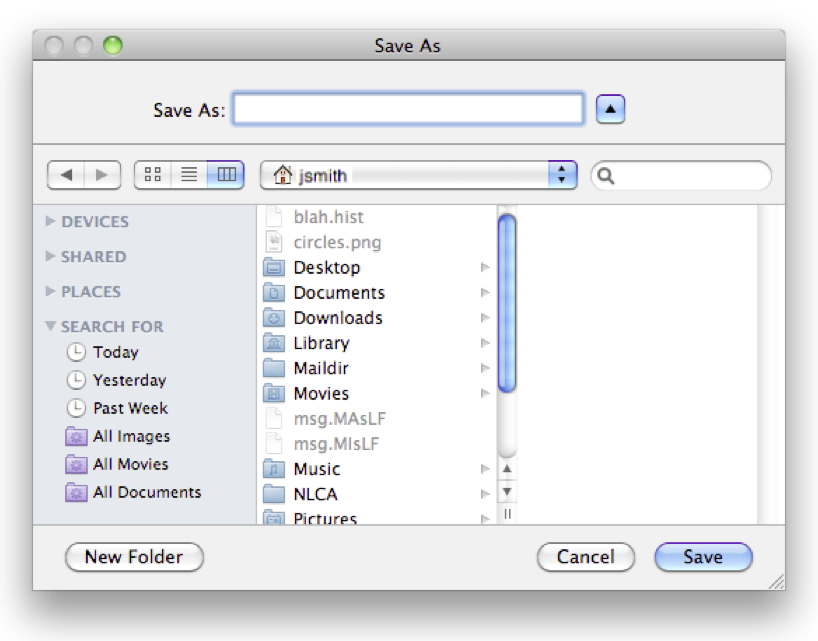Click the scroll up arrow
818x641 pixels.
click(507, 469)
